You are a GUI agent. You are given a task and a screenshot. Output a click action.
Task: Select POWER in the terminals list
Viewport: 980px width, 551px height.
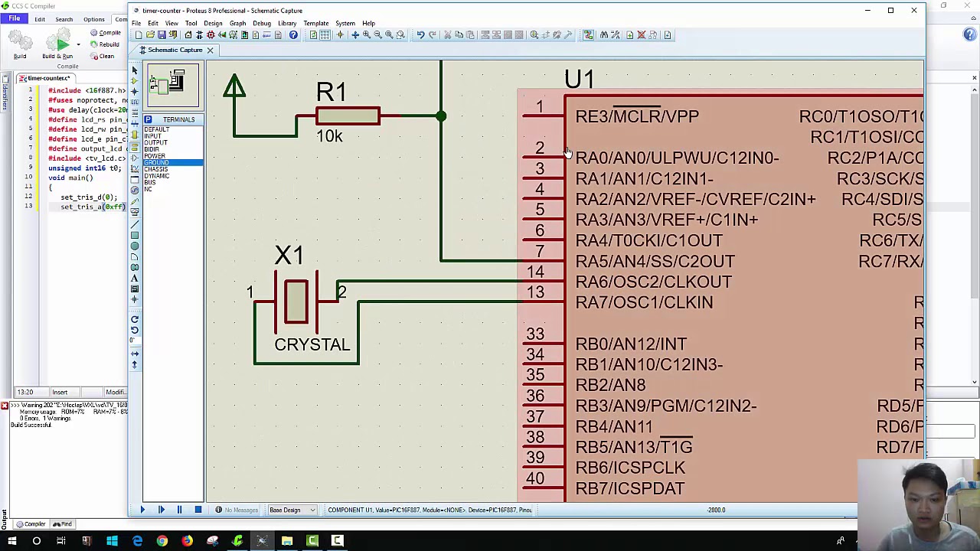tap(154, 156)
